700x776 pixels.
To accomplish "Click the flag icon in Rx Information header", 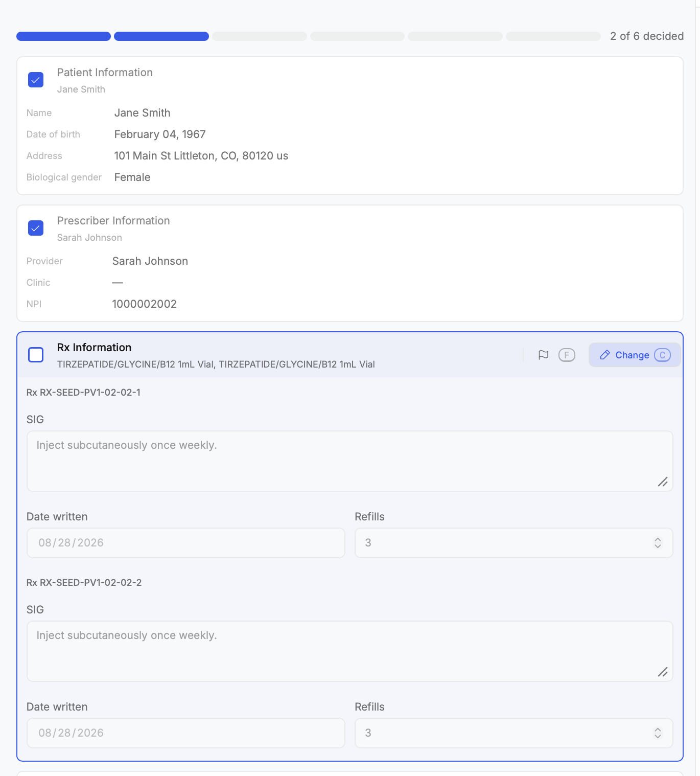I will 543,355.
